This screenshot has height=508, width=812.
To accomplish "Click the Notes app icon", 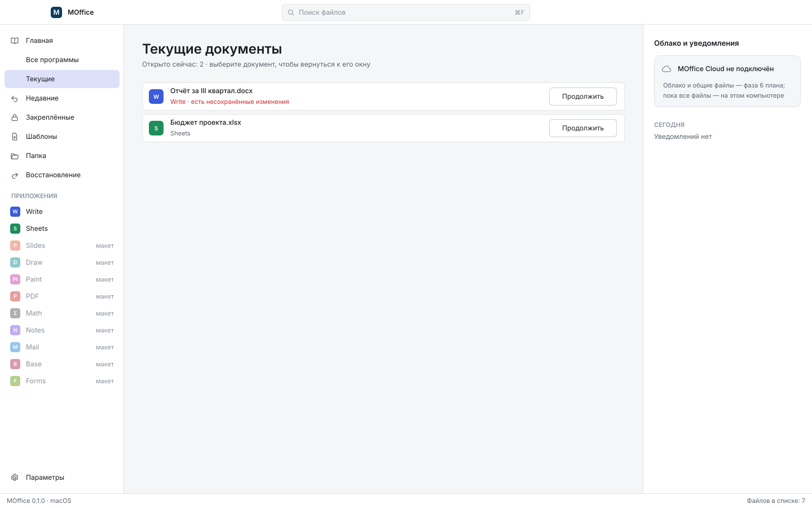I will (15, 330).
